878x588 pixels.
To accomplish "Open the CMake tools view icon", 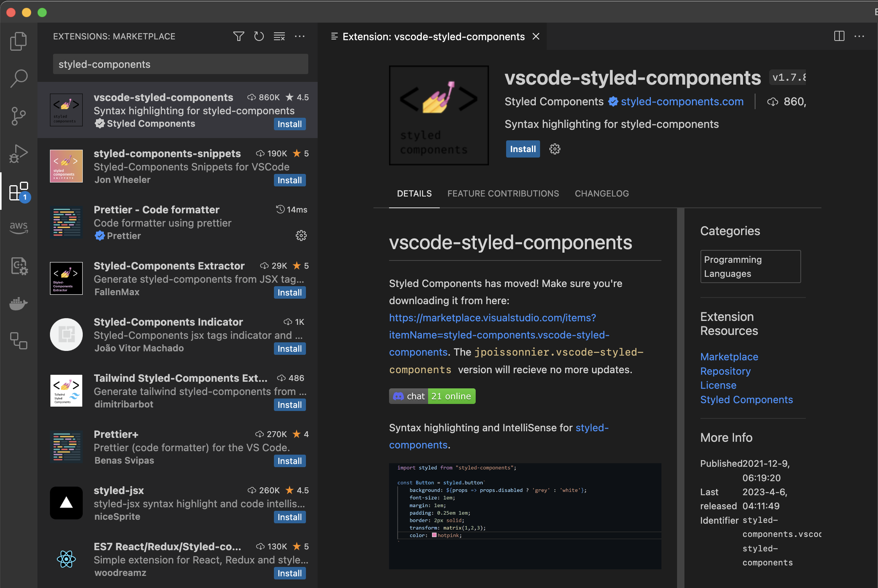I will click(x=18, y=266).
